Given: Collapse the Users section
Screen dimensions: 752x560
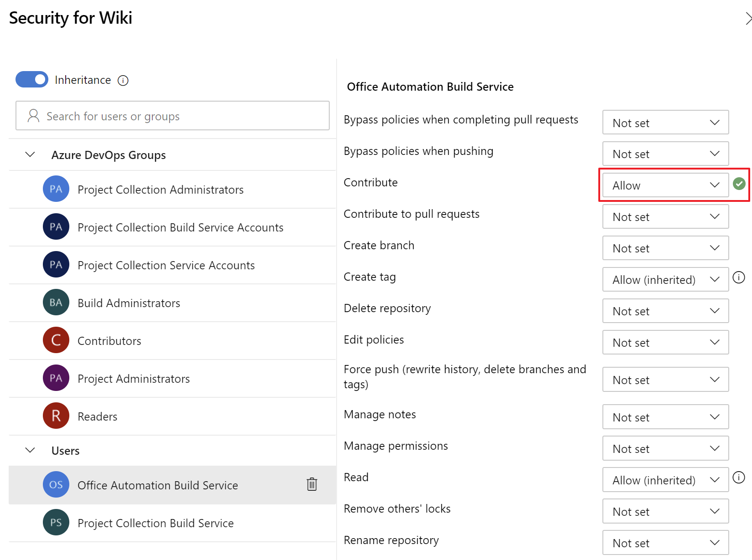Looking at the screenshot, I should [x=30, y=450].
